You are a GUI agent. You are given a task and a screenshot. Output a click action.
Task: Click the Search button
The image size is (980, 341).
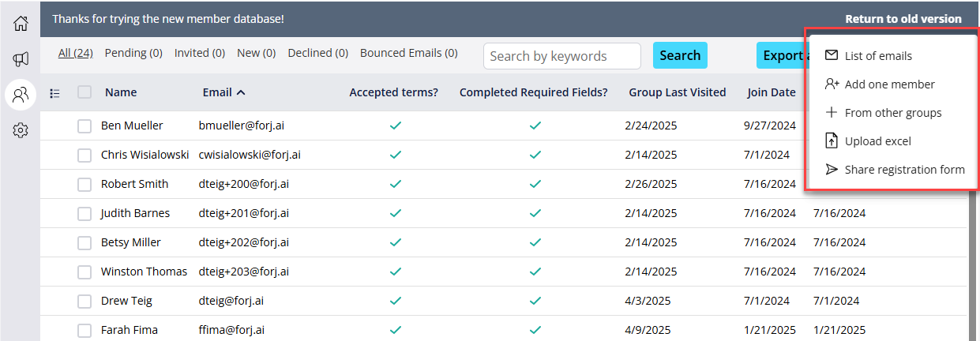[680, 55]
